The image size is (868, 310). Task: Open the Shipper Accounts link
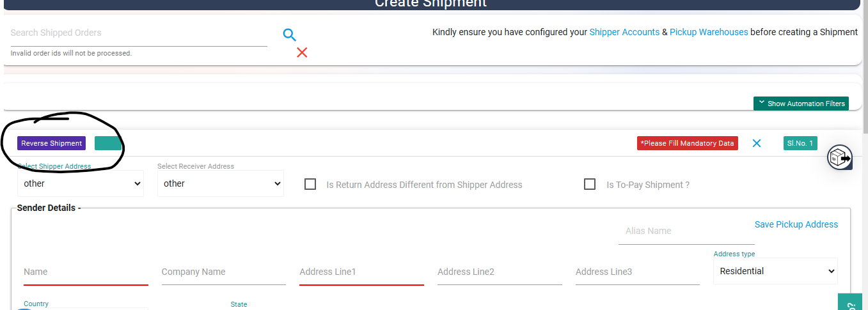(x=624, y=32)
